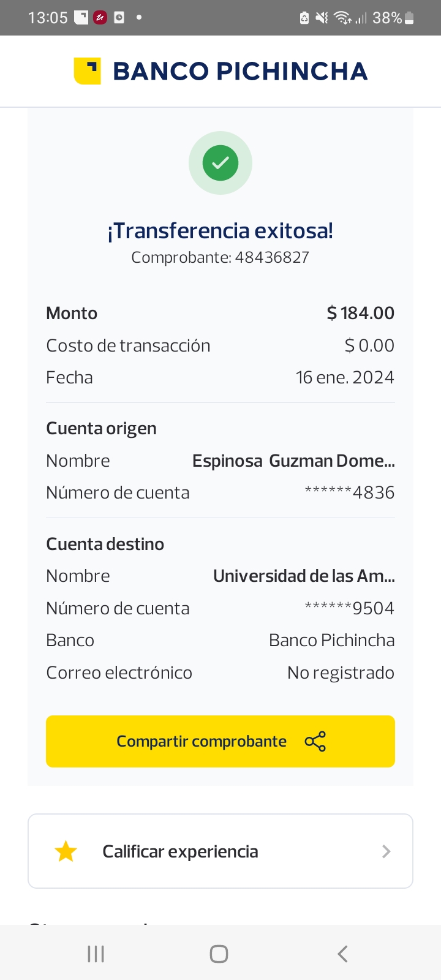Tap the origin account number ending 4836
The image size is (441, 980).
click(350, 492)
